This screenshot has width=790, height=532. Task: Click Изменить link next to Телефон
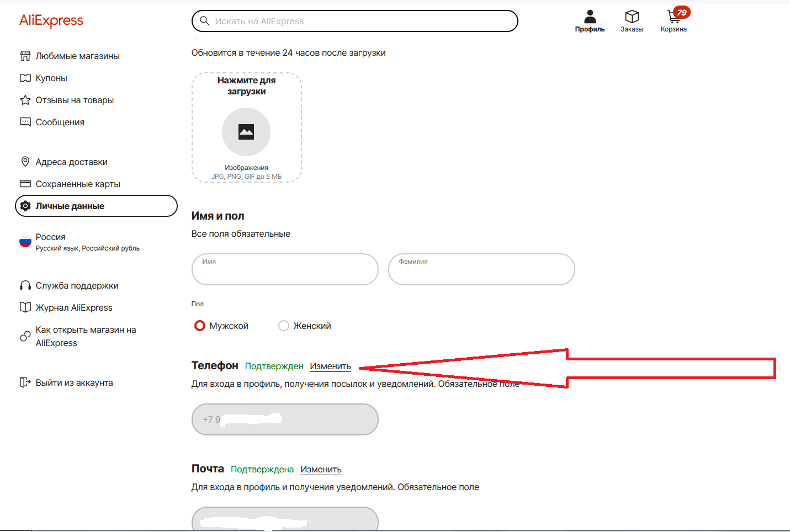(330, 366)
